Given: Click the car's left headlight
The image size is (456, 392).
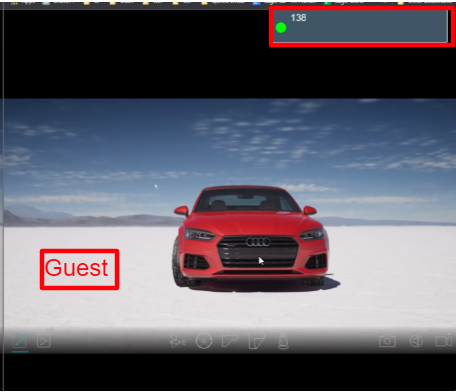Looking at the screenshot, I should tap(199, 234).
